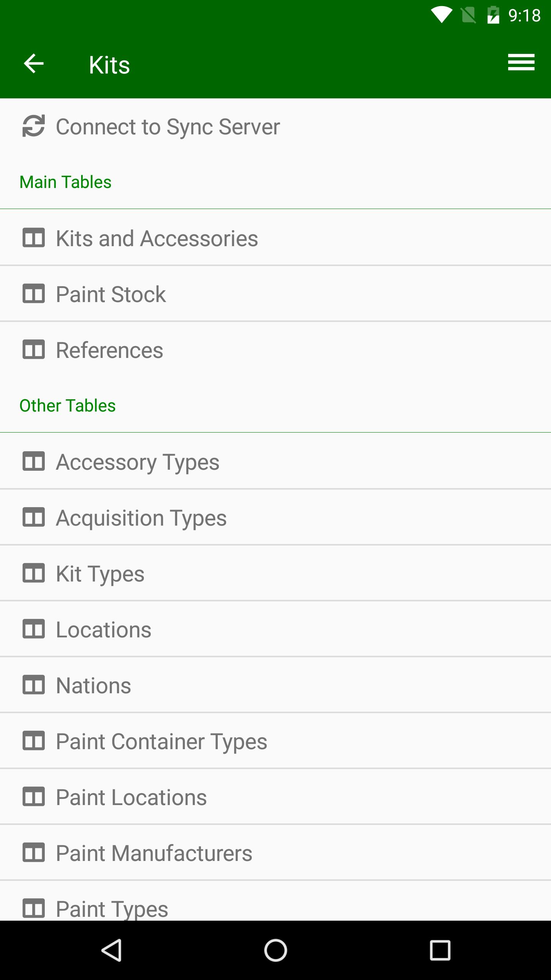
Task: Open Paint Manufacturers table
Action: 275,852
